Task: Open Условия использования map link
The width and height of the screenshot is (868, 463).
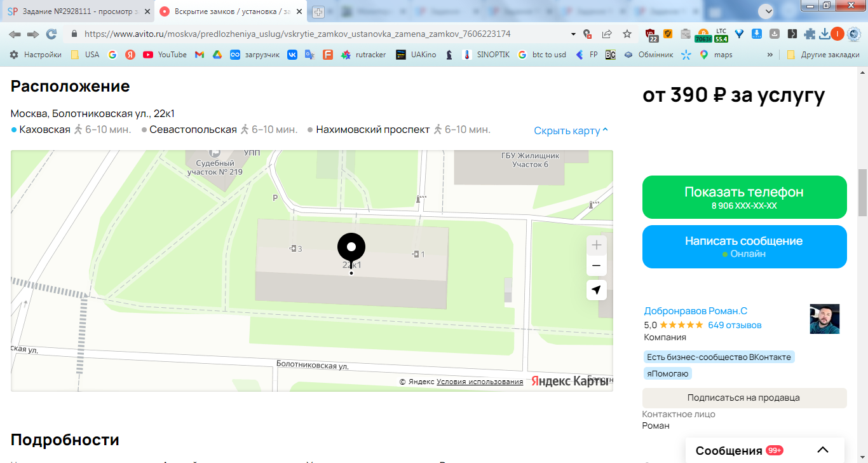Action: 480,382
